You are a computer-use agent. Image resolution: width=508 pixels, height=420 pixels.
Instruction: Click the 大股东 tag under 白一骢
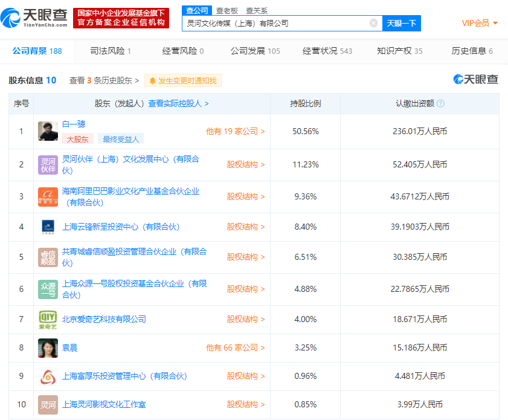point(77,139)
